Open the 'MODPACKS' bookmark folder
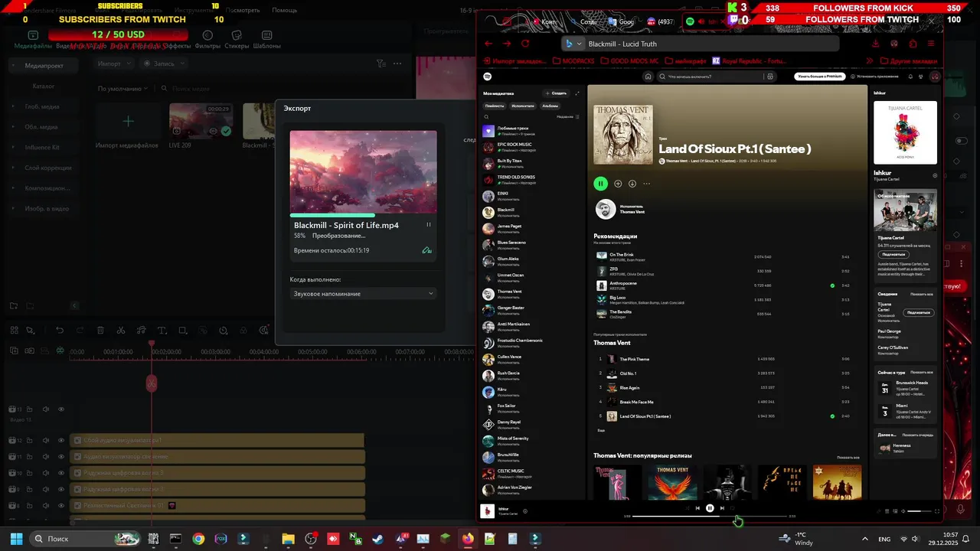This screenshot has width=980, height=551. (573, 60)
